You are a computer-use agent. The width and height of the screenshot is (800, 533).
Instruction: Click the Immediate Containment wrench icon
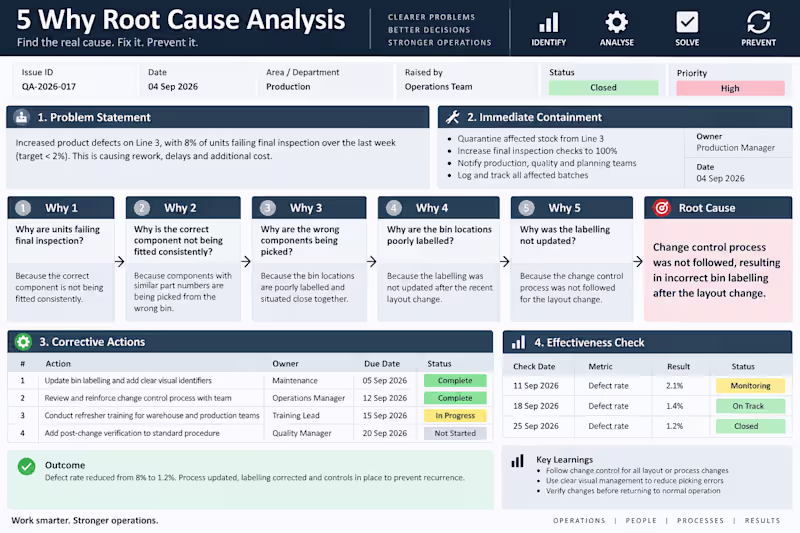(x=453, y=117)
